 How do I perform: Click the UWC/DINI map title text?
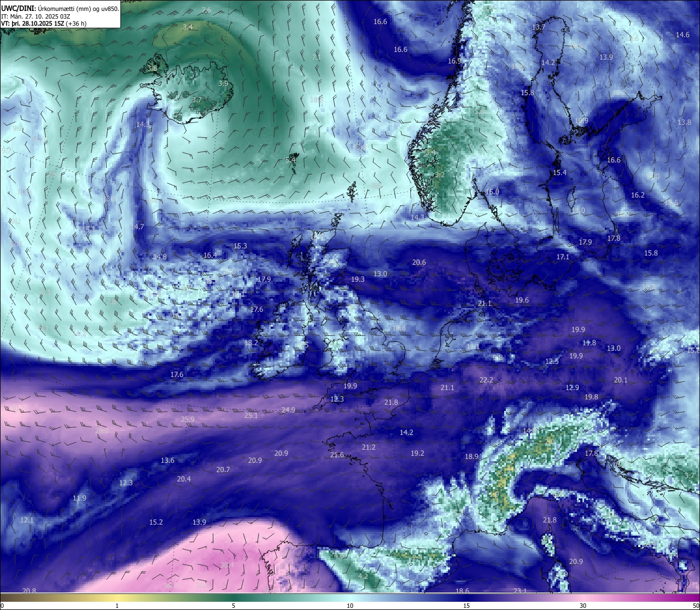pyautogui.click(x=60, y=9)
